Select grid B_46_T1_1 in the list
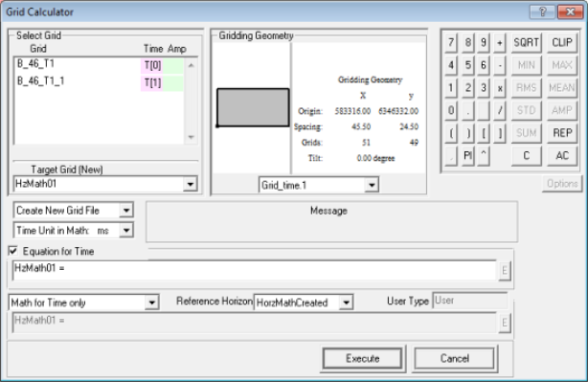The height and width of the screenshot is (382, 588). [41, 81]
